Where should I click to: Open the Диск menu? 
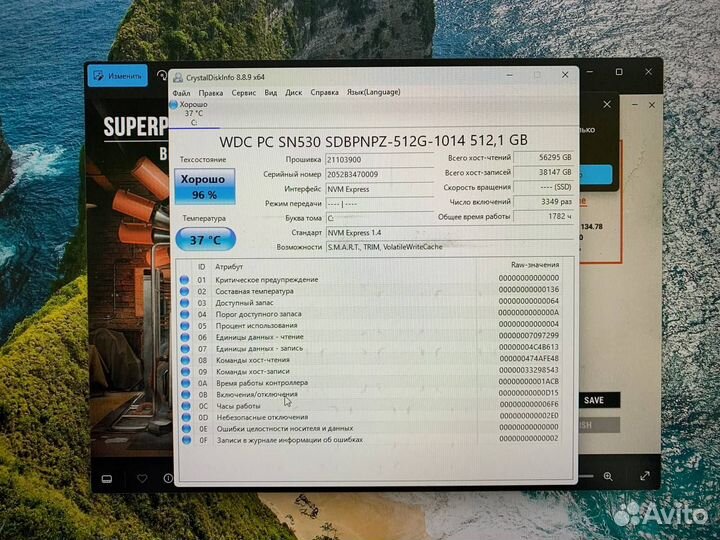click(294, 92)
